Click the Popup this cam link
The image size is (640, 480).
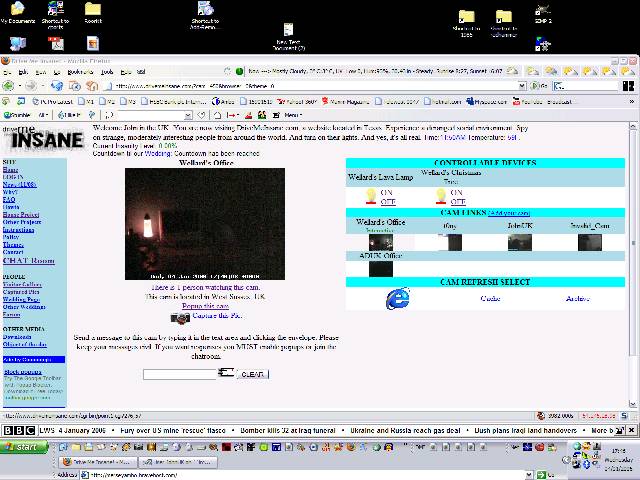click(205, 306)
